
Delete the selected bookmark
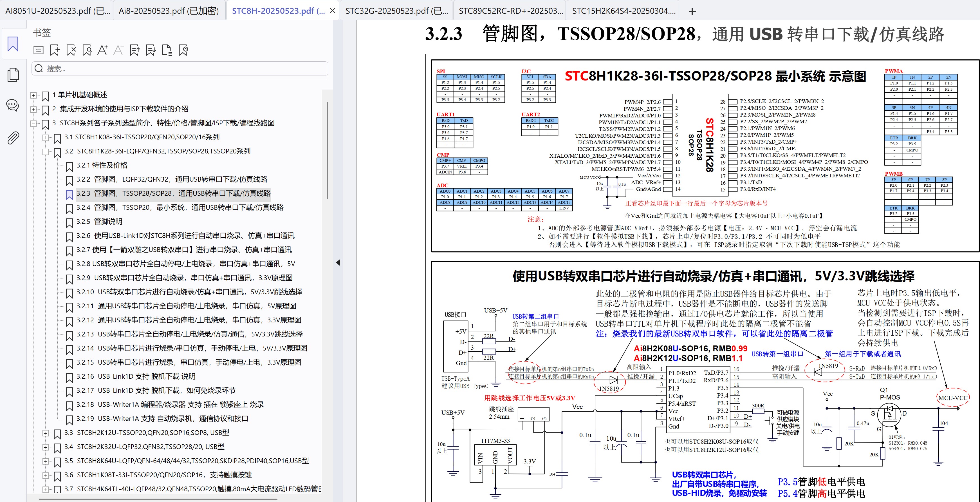71,50
